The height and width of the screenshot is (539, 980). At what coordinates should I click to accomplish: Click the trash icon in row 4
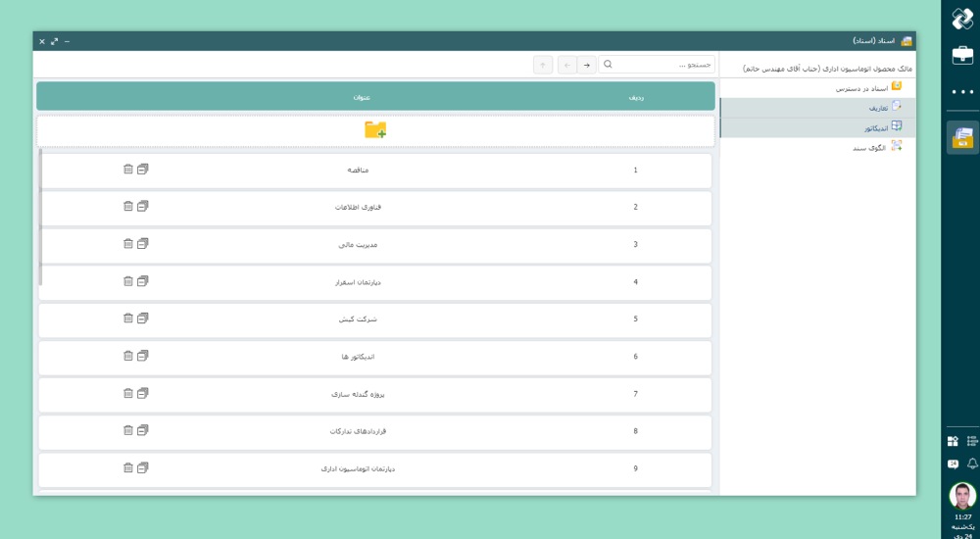(128, 280)
